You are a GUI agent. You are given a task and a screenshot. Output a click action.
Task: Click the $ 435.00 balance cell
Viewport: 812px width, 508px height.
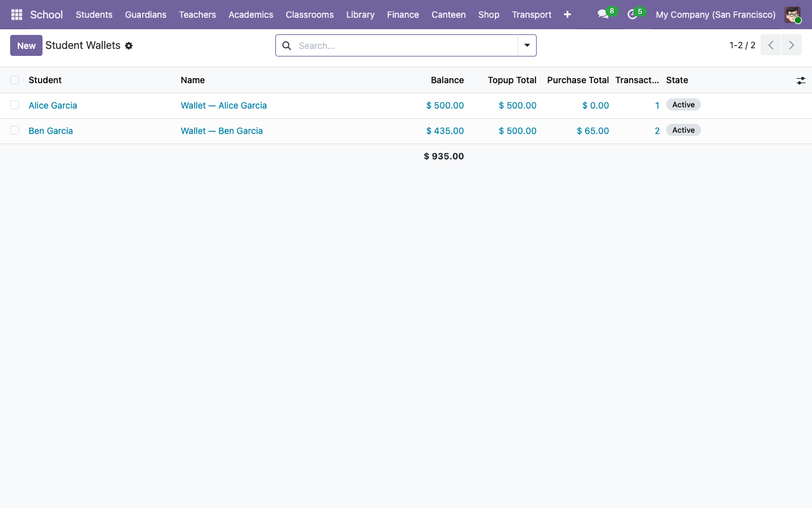[445, 131]
